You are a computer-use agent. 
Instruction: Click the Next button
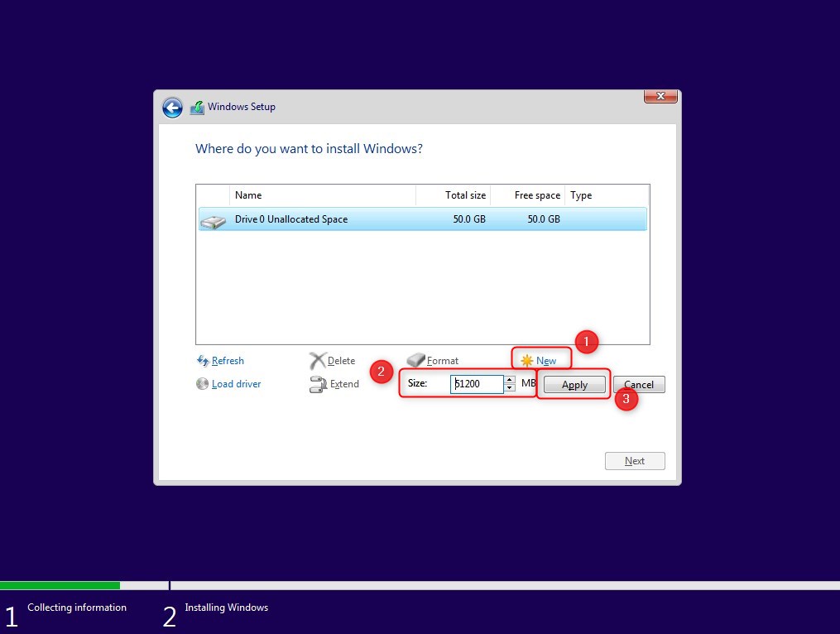click(635, 461)
